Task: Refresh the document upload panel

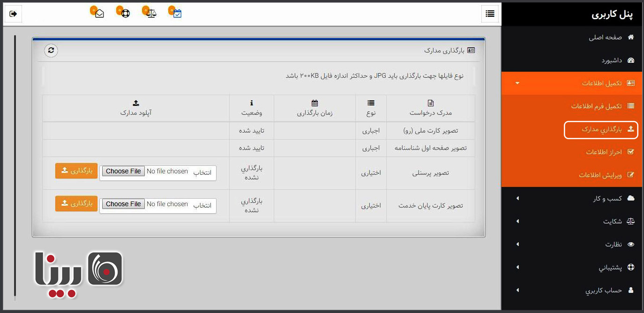Action: [x=51, y=51]
